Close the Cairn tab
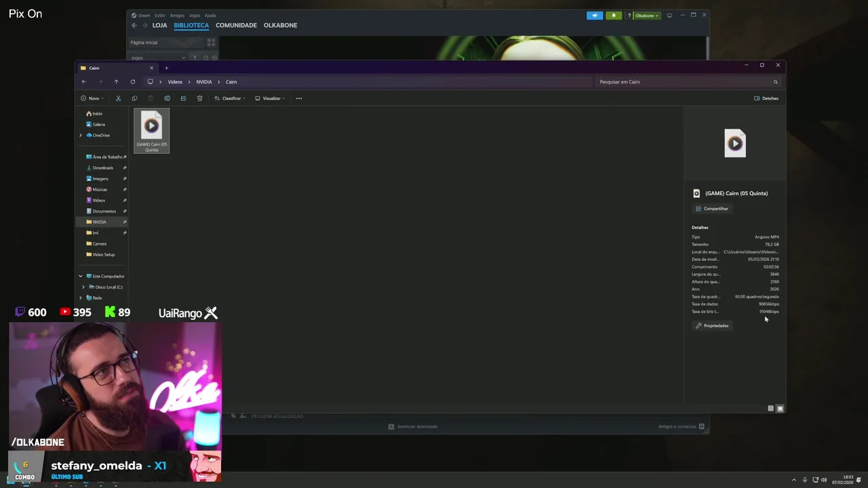 (151, 68)
